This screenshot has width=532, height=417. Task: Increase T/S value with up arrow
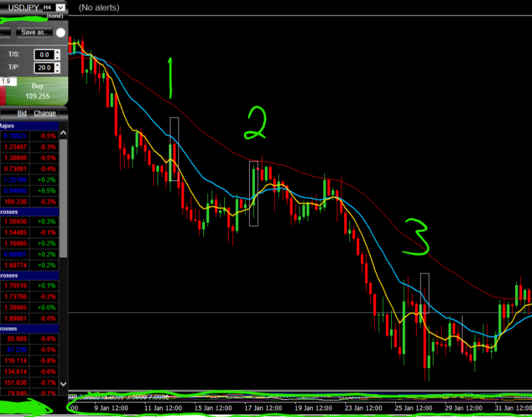pos(57,52)
